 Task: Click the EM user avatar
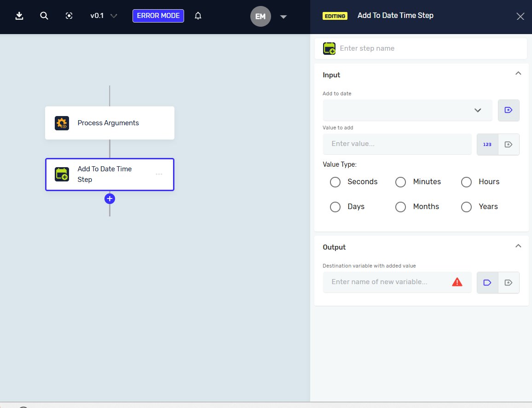point(260,16)
